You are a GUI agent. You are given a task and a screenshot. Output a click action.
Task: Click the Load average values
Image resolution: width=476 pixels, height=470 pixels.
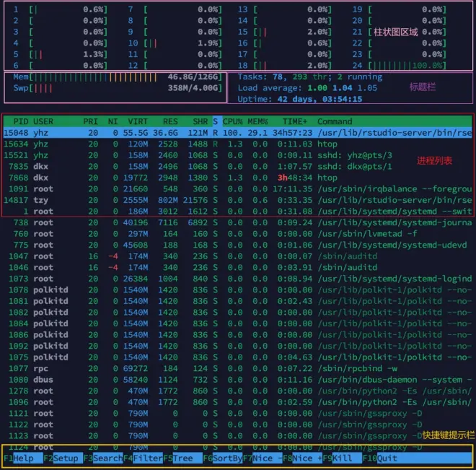point(342,88)
